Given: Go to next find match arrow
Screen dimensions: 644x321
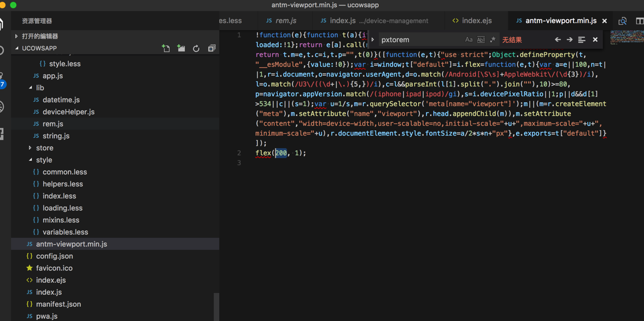Looking at the screenshot, I should click(x=570, y=40).
